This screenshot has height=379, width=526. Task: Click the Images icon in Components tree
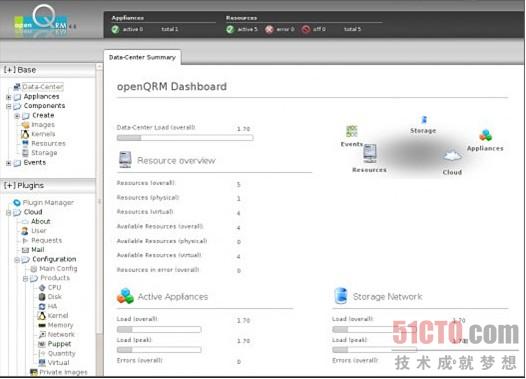tap(25, 125)
